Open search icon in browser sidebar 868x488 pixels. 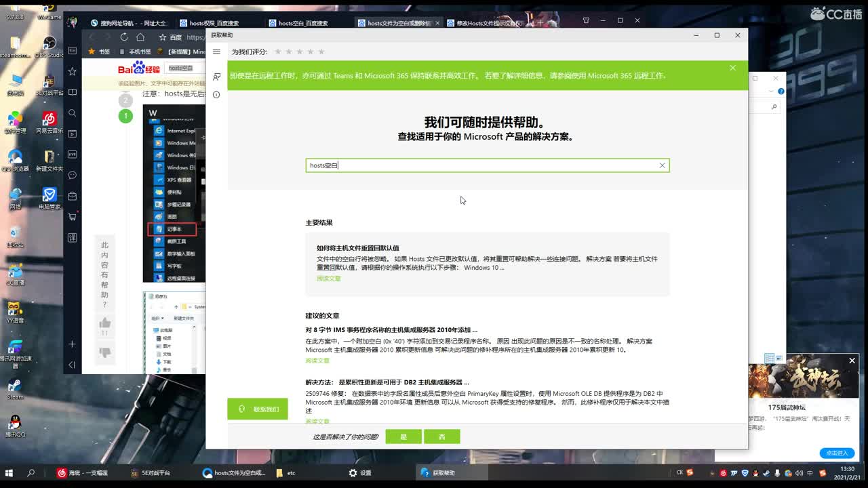point(73,113)
